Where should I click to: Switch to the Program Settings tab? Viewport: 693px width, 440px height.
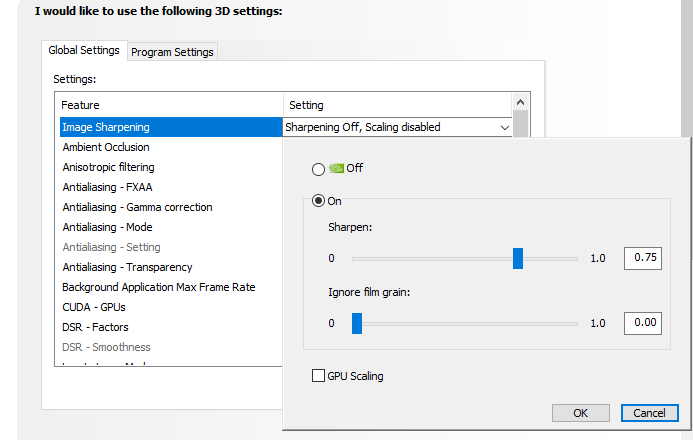172,52
